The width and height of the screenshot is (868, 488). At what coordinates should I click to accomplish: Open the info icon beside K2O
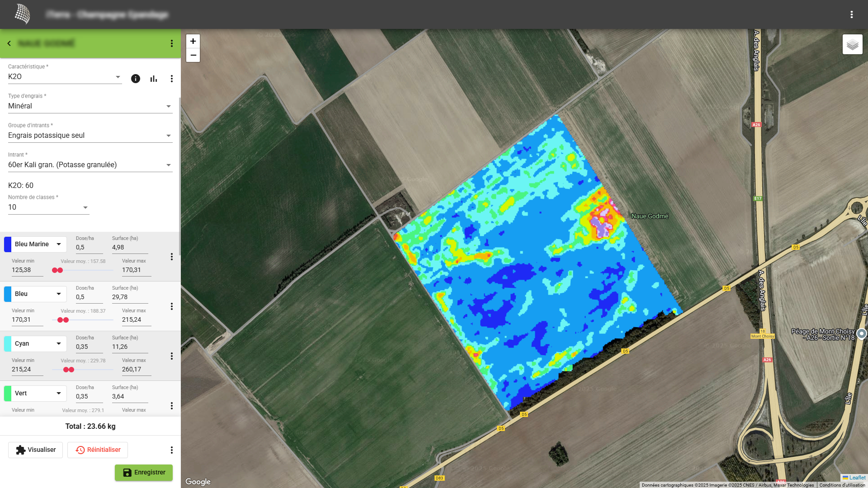(x=135, y=79)
